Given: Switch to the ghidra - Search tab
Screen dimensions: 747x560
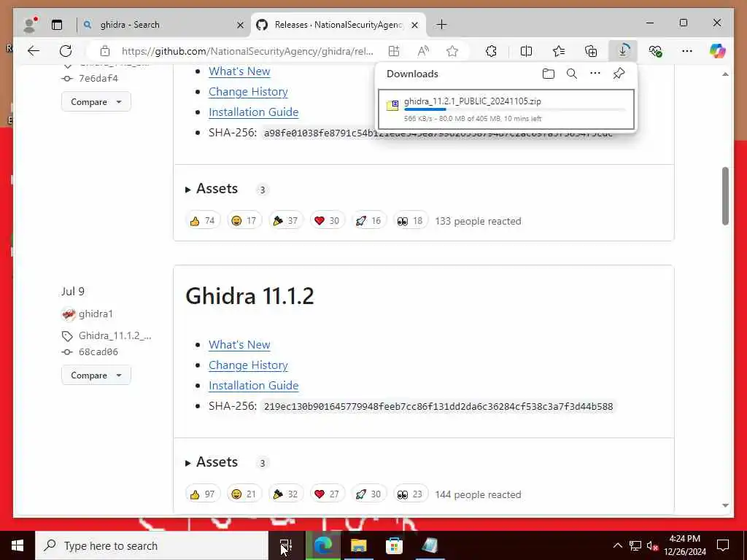Looking at the screenshot, I should click(x=161, y=25).
